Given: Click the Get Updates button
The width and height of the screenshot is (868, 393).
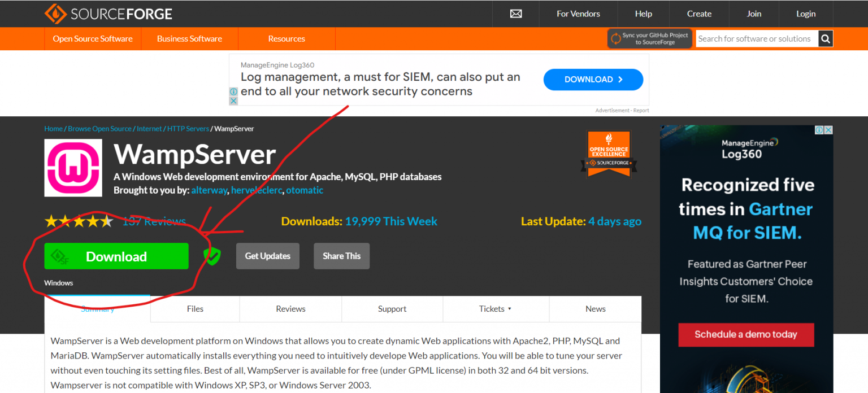Looking at the screenshot, I should (267, 256).
